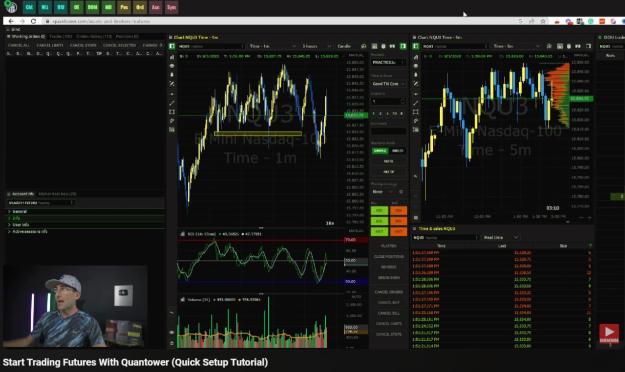The image size is (625, 372).
Task: Select the green SIMPLE order mode button
Action: click(379, 151)
